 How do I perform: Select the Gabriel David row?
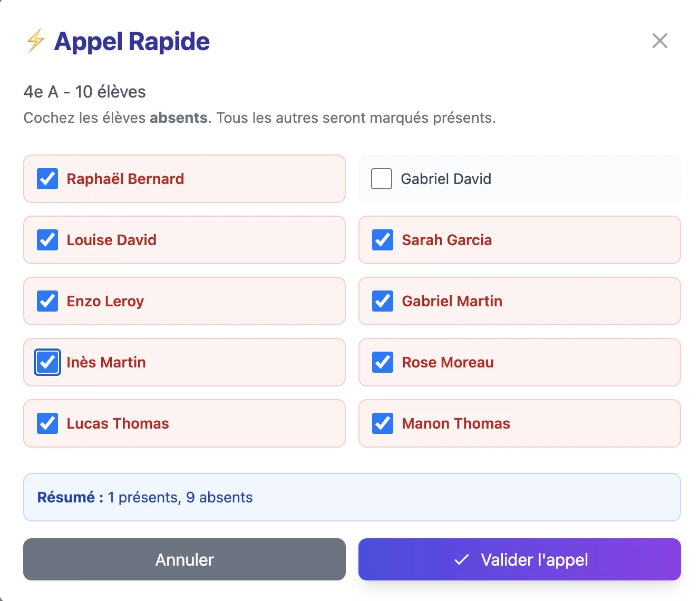[519, 179]
